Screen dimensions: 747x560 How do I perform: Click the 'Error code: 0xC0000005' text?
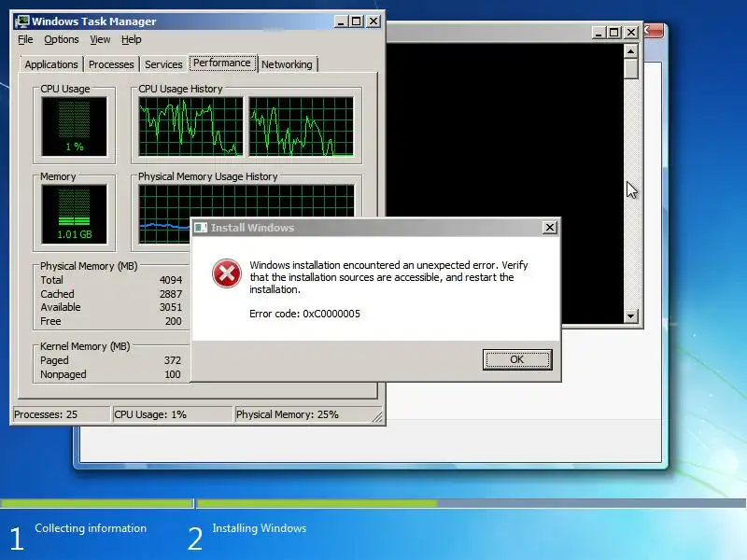click(305, 314)
